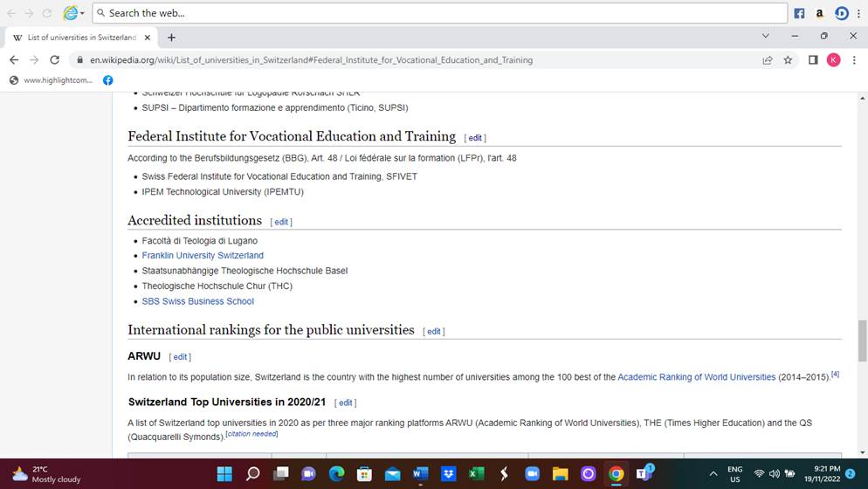The height and width of the screenshot is (489, 868).
Task: Edit the International rankings section
Action: pyautogui.click(x=433, y=332)
